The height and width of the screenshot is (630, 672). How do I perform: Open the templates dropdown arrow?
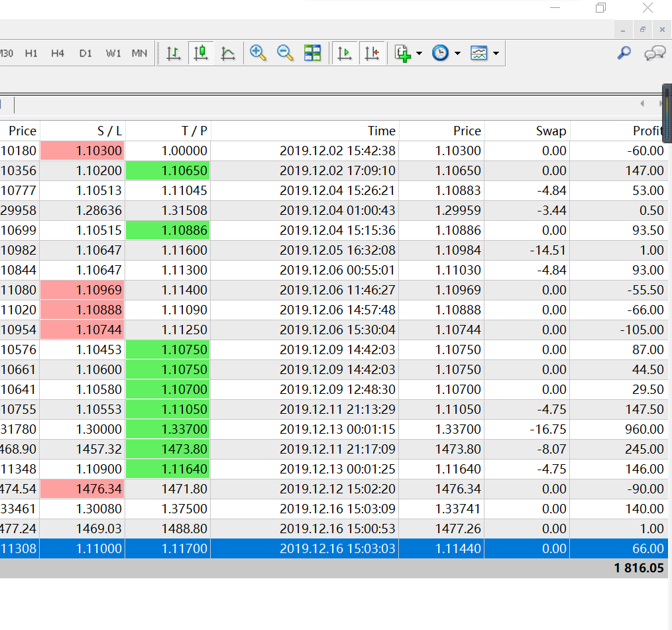click(x=496, y=54)
